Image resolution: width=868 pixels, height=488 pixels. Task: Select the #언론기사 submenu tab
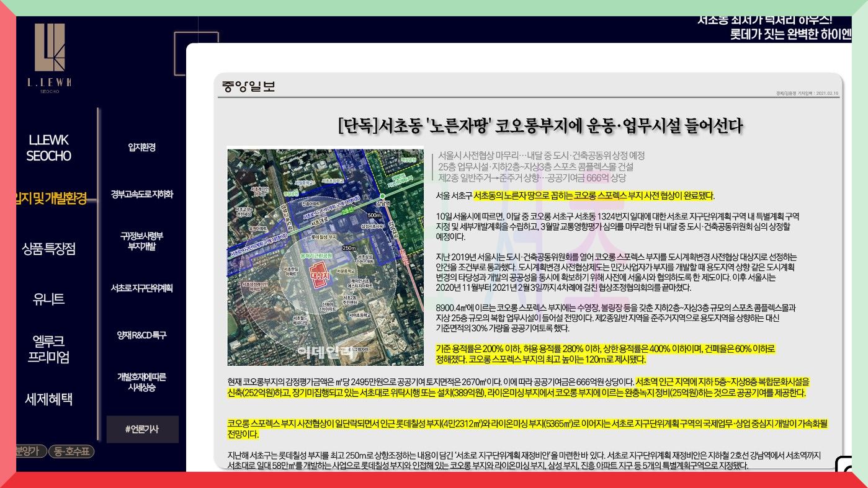click(x=142, y=429)
